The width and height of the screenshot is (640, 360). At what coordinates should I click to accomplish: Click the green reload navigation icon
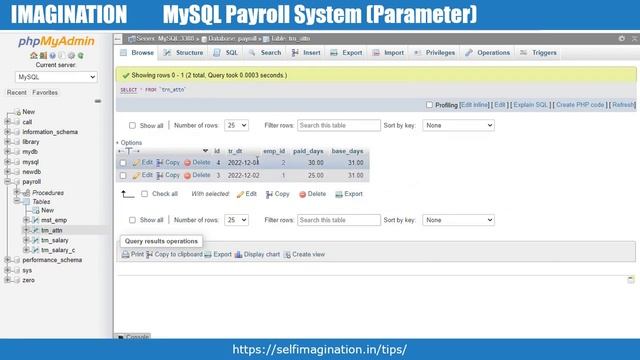click(81, 56)
